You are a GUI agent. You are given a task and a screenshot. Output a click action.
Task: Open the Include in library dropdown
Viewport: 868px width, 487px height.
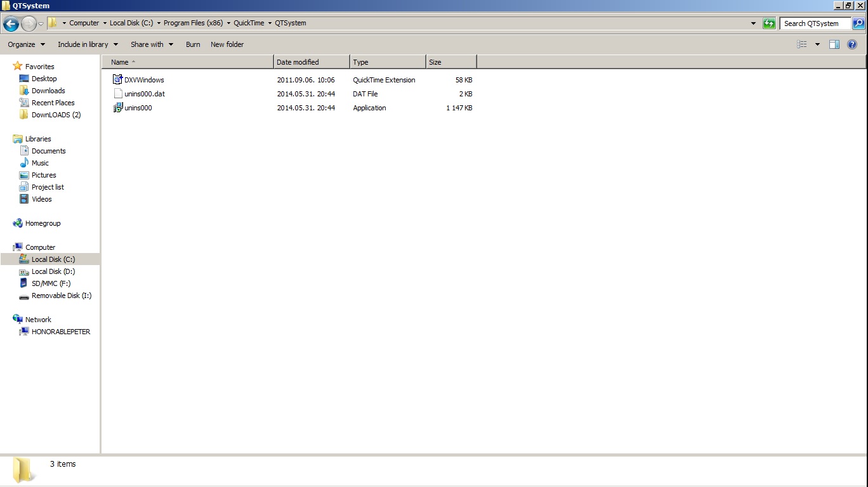[x=88, y=44]
